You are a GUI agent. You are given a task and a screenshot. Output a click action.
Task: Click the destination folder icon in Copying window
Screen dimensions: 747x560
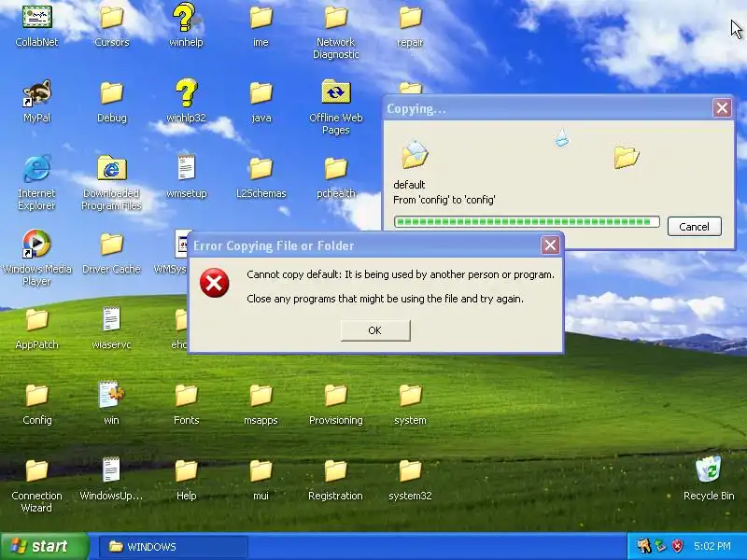(626, 157)
